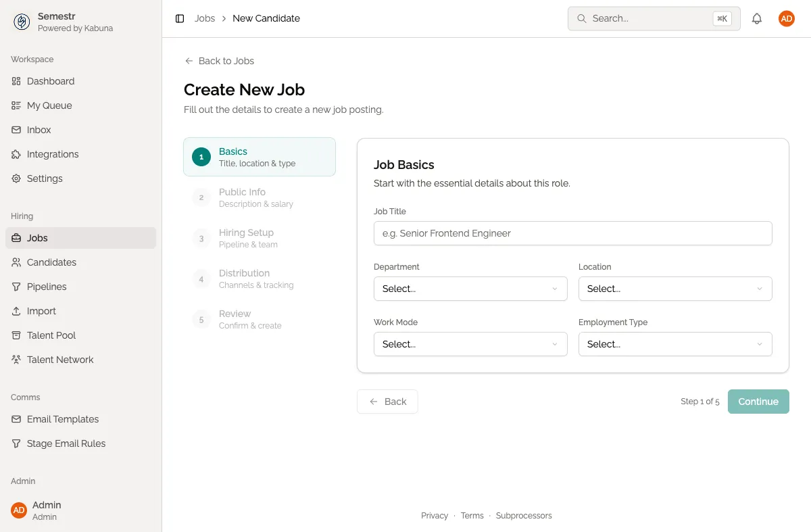Image resolution: width=811 pixels, height=532 pixels.
Task: Go to Integrations
Action: click(52, 154)
